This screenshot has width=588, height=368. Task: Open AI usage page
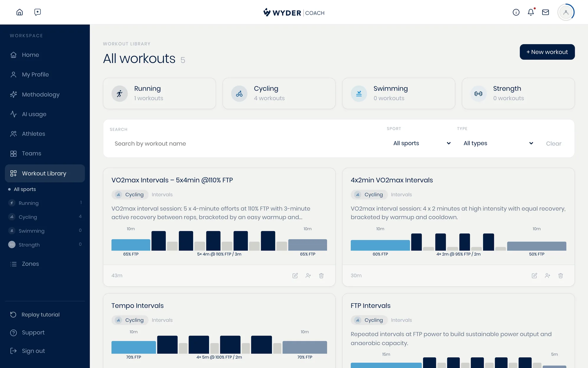[45, 114]
